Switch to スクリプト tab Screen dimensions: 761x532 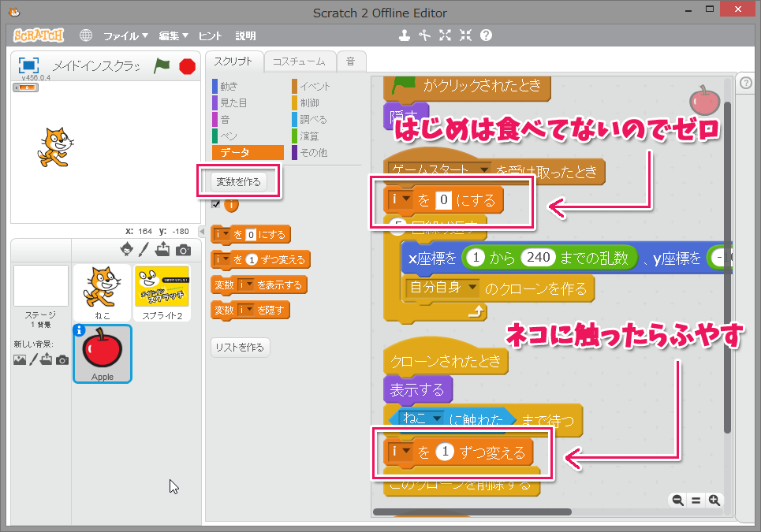pyautogui.click(x=234, y=61)
